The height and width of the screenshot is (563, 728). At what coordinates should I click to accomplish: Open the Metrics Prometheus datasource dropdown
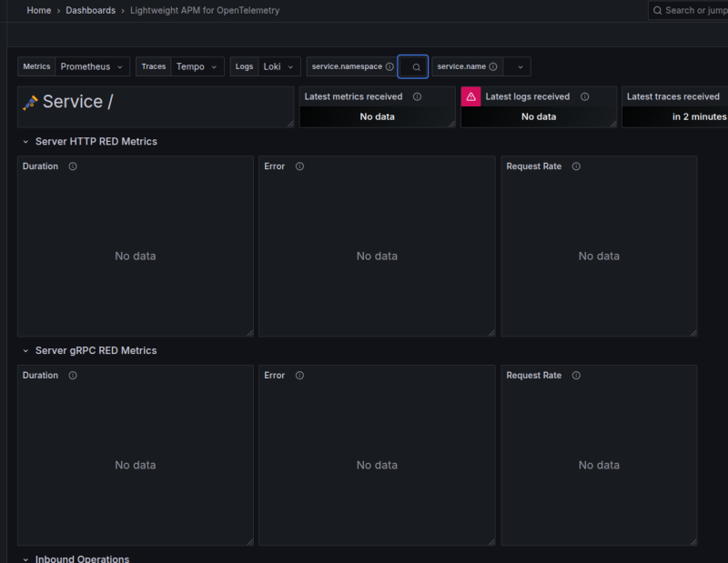pyautogui.click(x=93, y=67)
